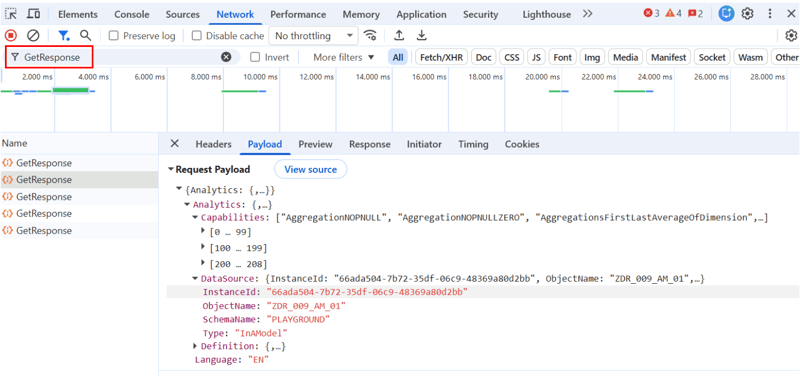Switch to the Console tab
The height and width of the screenshot is (376, 800).
pos(132,14)
